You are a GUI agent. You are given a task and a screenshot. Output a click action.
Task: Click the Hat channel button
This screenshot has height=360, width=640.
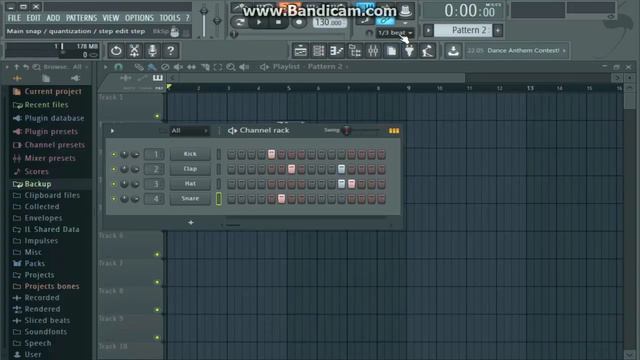point(190,184)
